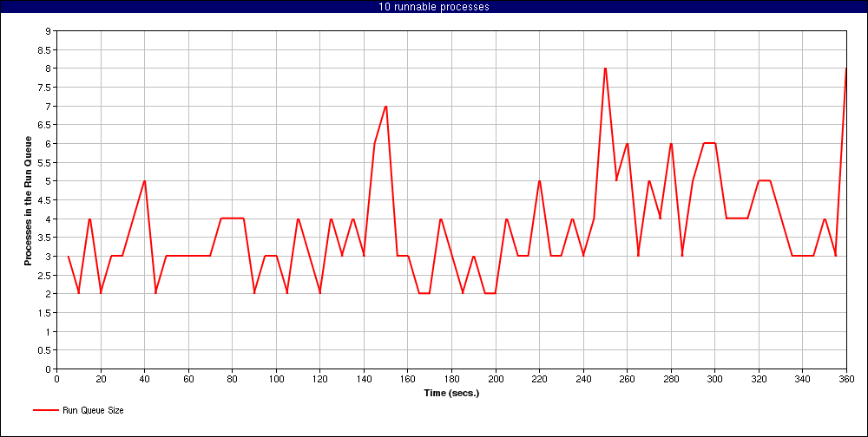Viewport: 868px width, 437px height.
Task: Click y-axis tick label '8'
Action: (x=48, y=68)
